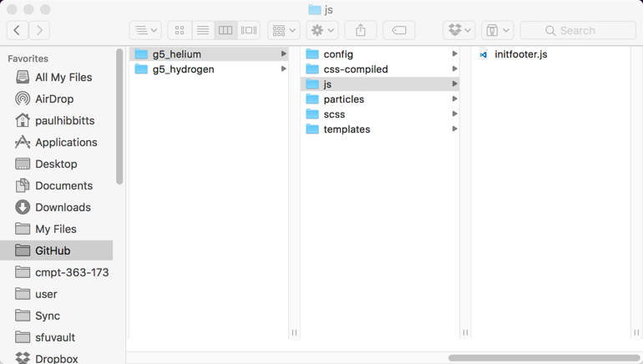This screenshot has width=643, height=364.
Task: Open the Action gear menu
Action: pos(322,30)
